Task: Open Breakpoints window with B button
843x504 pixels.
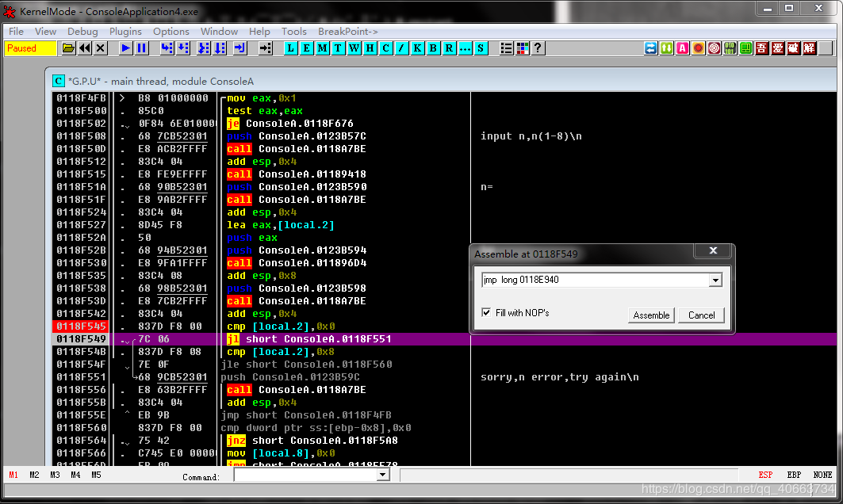Action: click(x=433, y=48)
